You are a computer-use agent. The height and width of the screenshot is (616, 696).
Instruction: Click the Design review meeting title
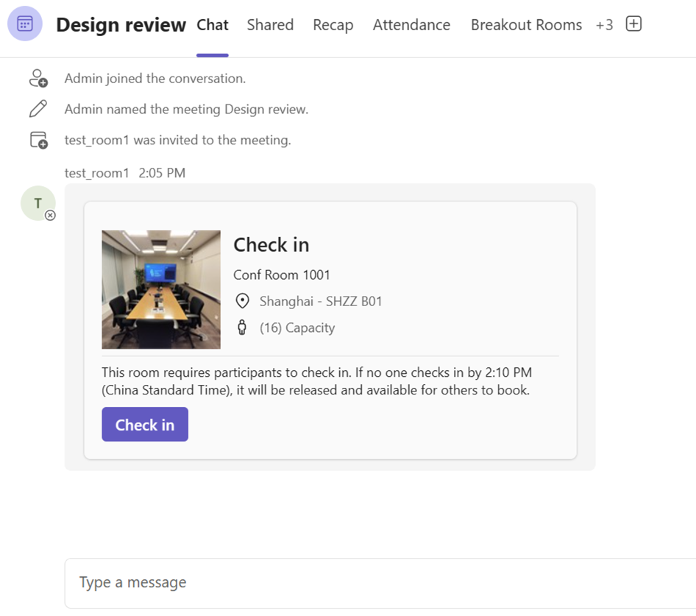(x=121, y=25)
